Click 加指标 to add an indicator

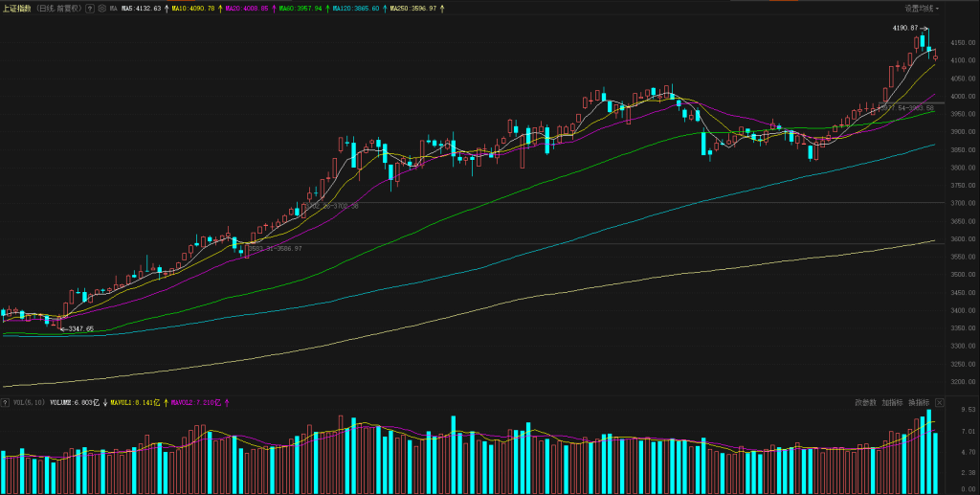coord(892,402)
